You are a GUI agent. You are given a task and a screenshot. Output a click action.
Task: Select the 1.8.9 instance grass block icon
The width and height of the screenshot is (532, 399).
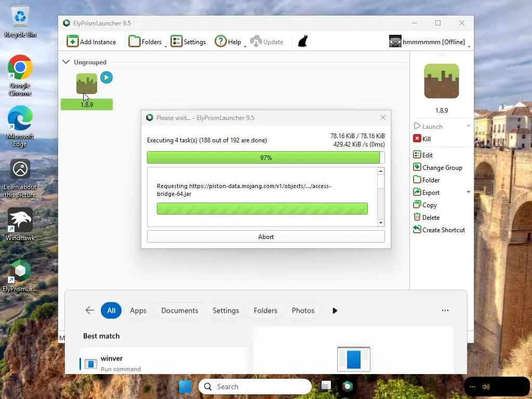(87, 84)
